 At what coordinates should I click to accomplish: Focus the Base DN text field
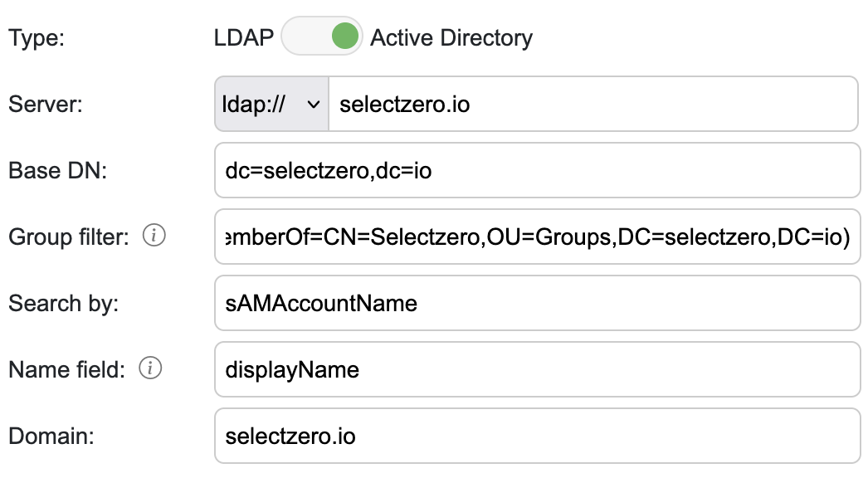tap(536, 170)
